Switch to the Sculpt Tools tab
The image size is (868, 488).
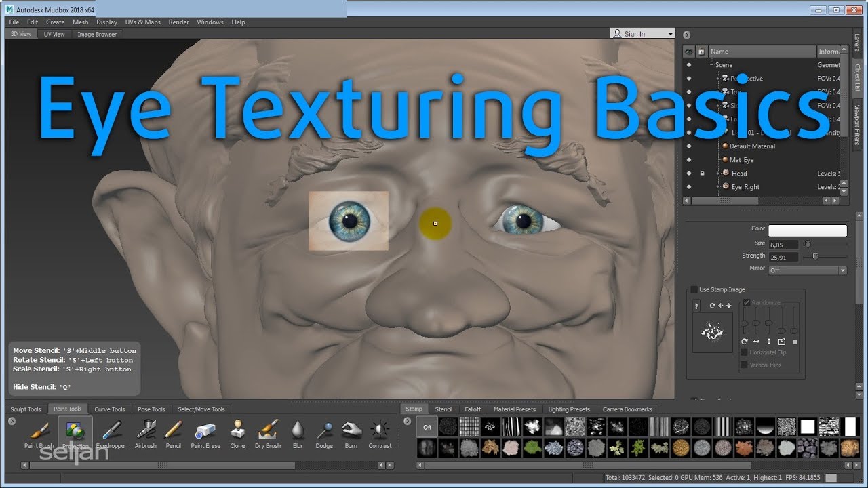26,409
